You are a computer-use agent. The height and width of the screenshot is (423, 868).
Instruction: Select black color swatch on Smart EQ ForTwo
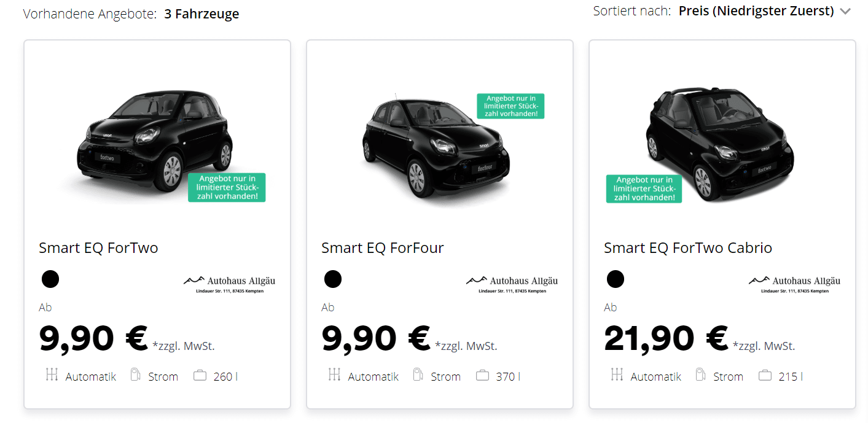point(50,279)
